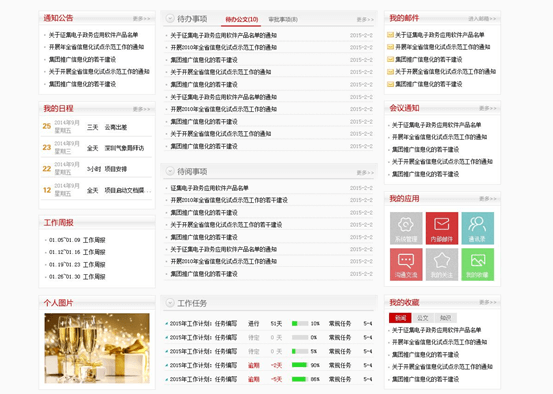The width and height of the screenshot is (553, 394).
Task: Click 更多>> in the 我的收藏 header
Action: pos(488,302)
